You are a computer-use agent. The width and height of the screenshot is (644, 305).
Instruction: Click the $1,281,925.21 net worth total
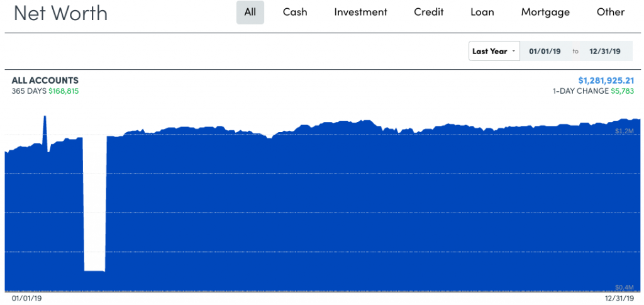pos(606,80)
